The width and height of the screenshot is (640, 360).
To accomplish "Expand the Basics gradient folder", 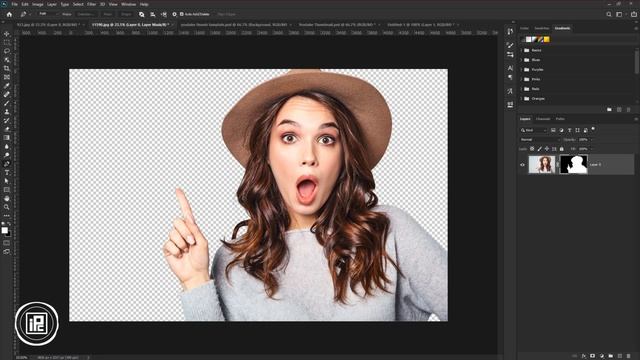I will (x=522, y=50).
